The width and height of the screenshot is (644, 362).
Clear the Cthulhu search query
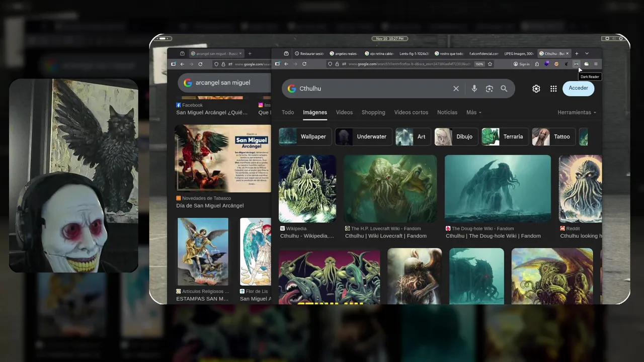[x=456, y=88]
